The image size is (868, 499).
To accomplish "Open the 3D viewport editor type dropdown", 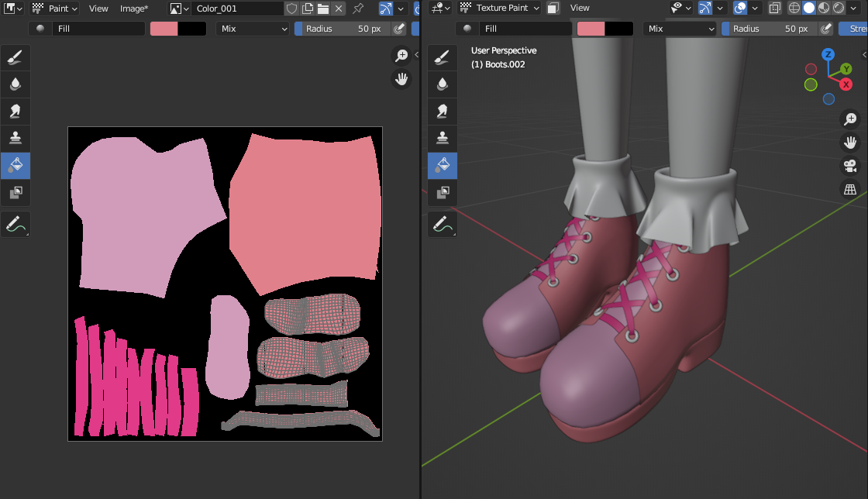I will coord(441,8).
